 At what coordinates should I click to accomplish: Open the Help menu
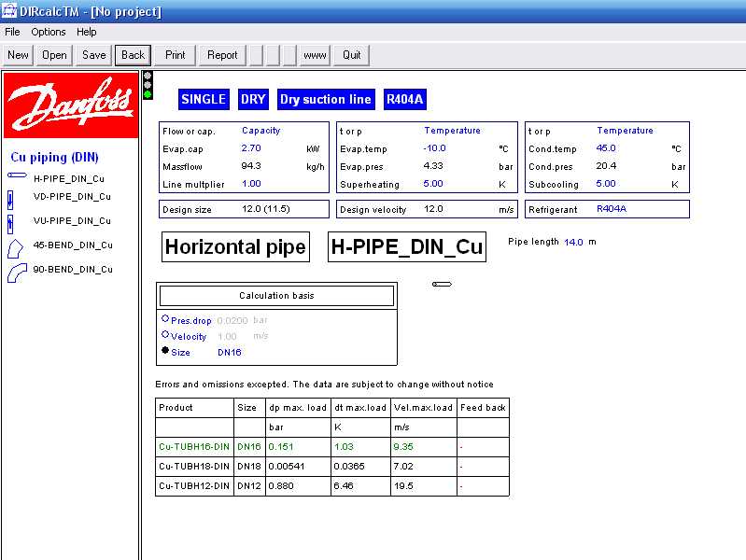pos(87,32)
